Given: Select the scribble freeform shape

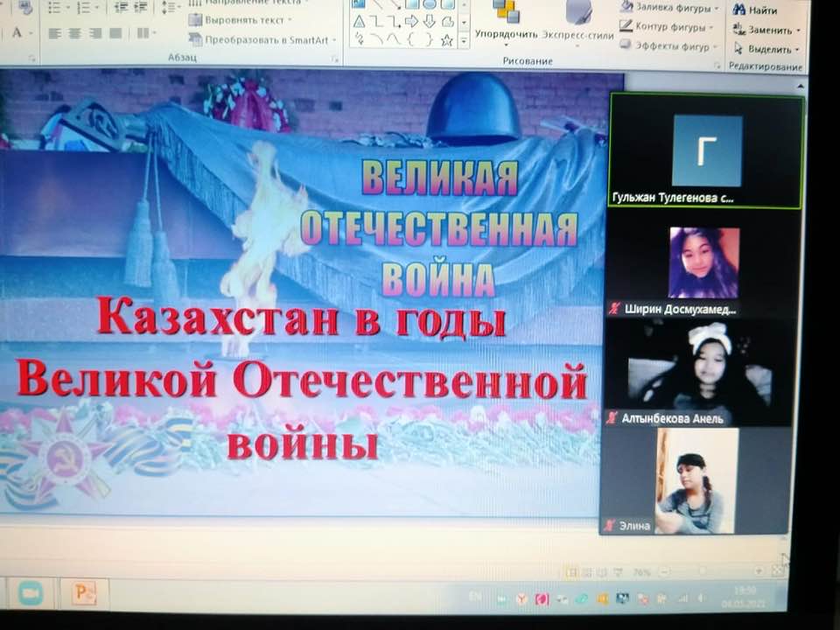Looking at the screenshot, I should pos(359,39).
